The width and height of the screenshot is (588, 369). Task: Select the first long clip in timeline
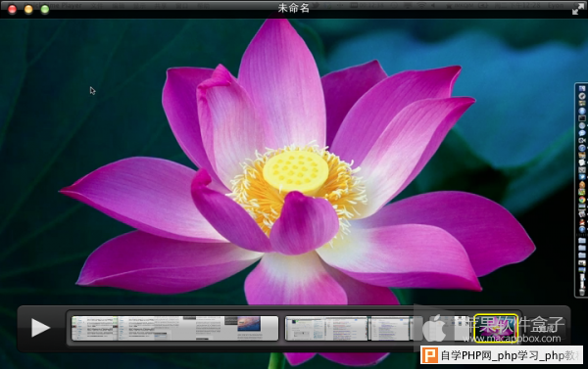coord(175,328)
